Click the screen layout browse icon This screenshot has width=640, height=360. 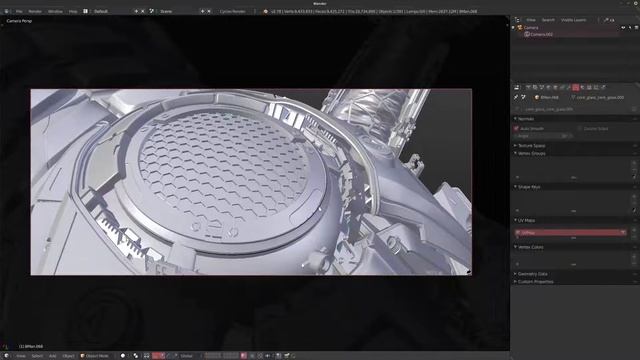point(85,11)
